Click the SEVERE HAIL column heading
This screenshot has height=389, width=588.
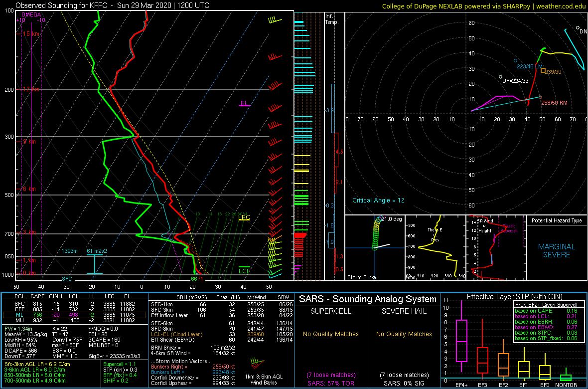404,311
